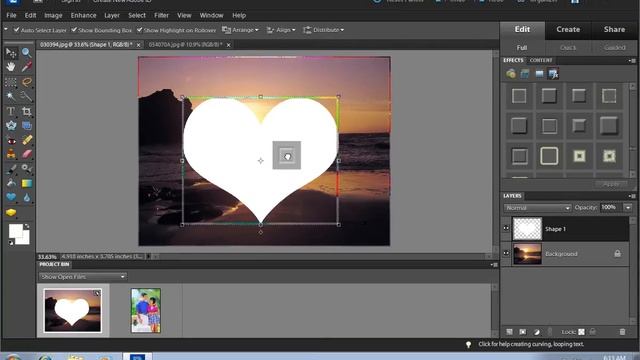
Task: Show Filters category in Effects panel
Action: tap(511, 74)
